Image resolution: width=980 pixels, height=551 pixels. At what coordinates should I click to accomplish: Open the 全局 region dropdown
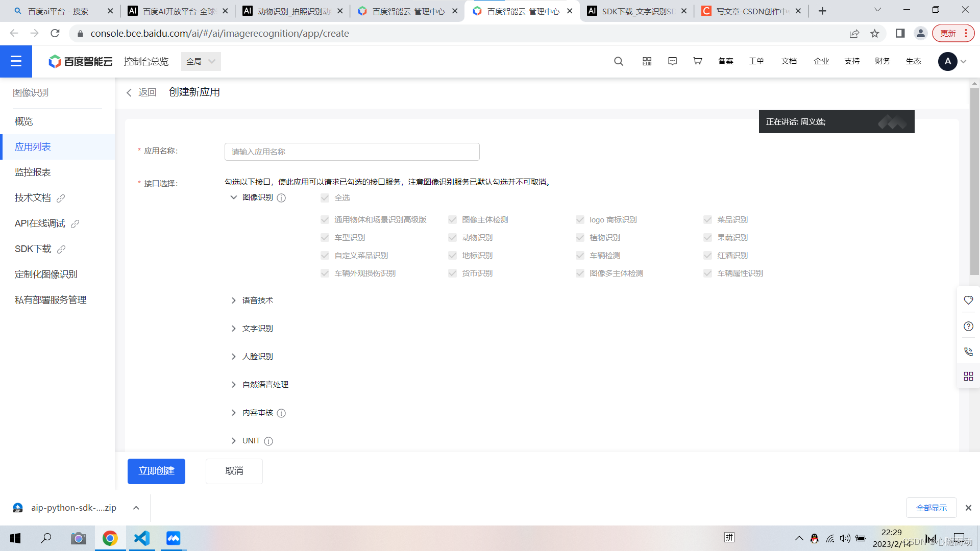(201, 61)
